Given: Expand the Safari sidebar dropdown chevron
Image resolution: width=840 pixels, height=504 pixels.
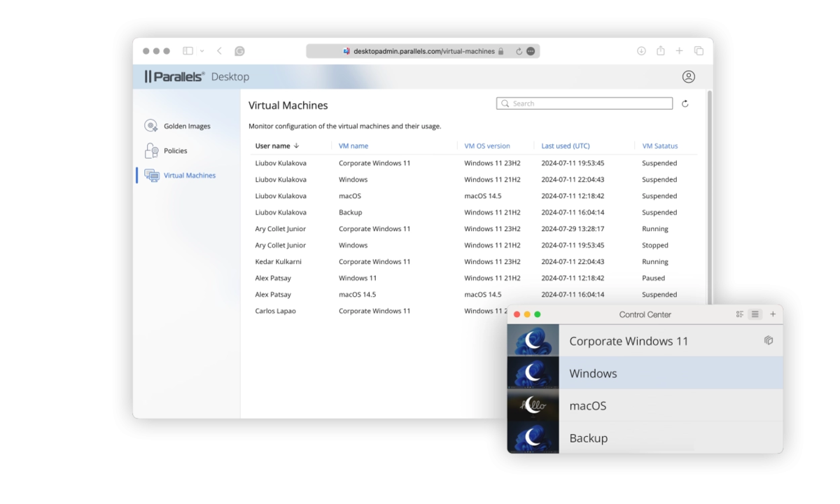Looking at the screenshot, I should point(202,51).
